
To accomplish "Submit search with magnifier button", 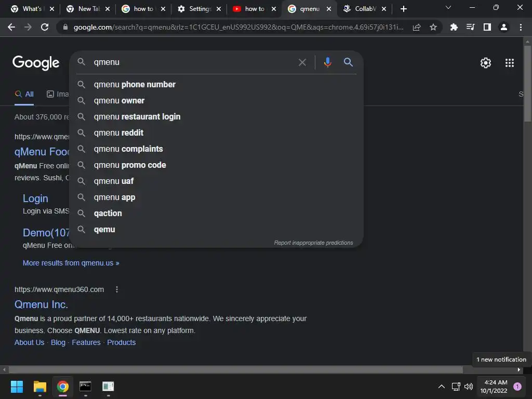I will (x=348, y=62).
